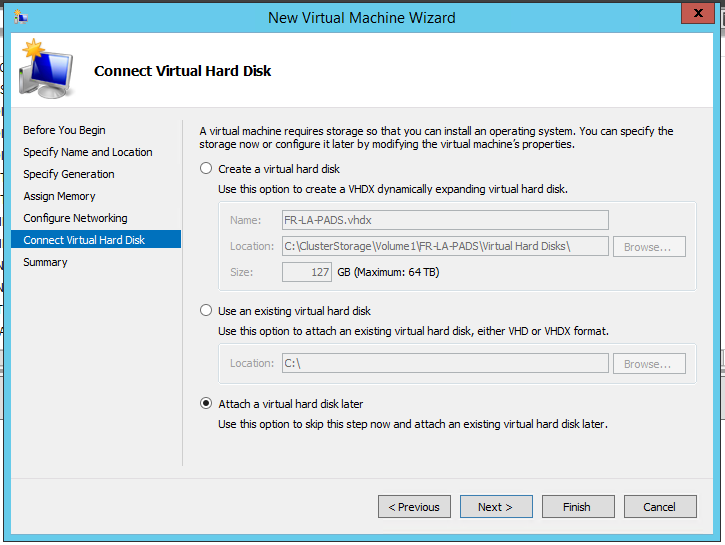Click Finish to complete the wizard
The width and height of the screenshot is (725, 545).
[x=576, y=507]
